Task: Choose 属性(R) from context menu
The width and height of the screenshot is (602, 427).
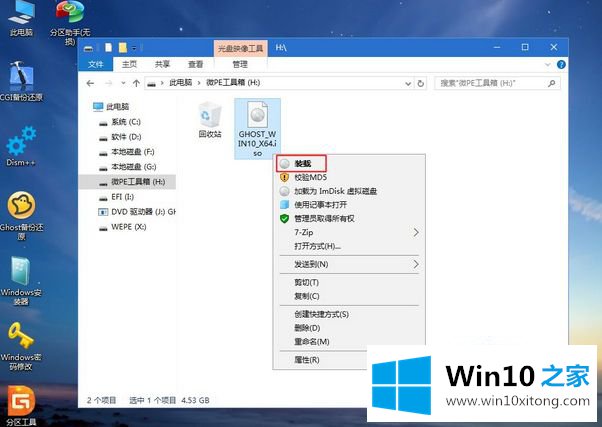Action: (x=322, y=360)
